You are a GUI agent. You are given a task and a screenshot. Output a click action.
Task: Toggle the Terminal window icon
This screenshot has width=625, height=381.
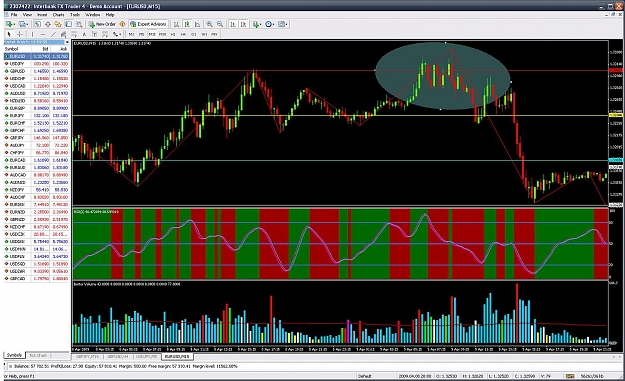(x=69, y=24)
